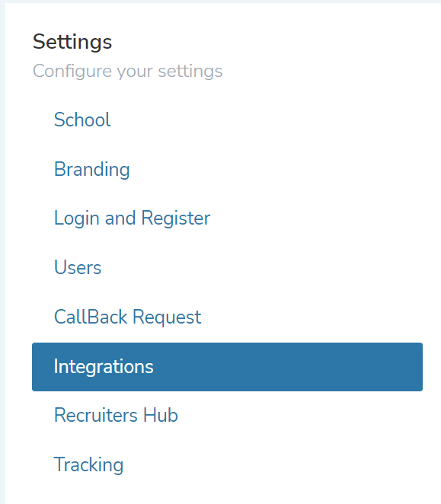Open Recruiters Hub settings
The height and width of the screenshot is (504, 441).
227,415
